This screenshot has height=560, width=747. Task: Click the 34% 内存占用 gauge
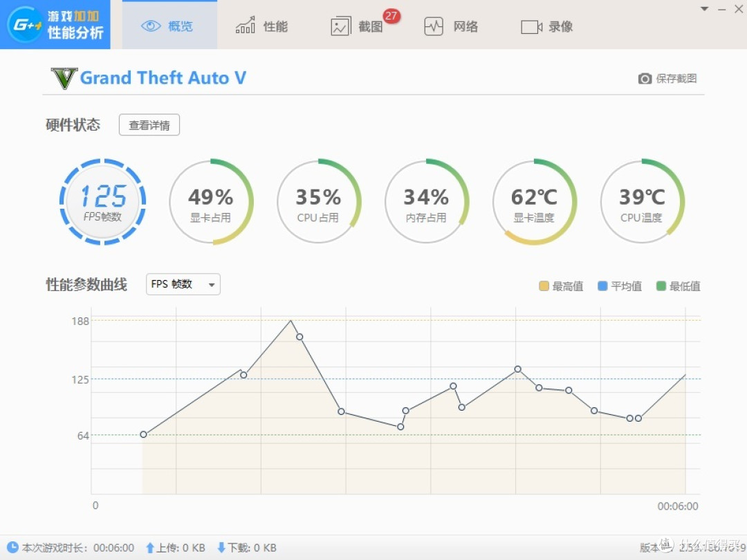[x=426, y=201]
